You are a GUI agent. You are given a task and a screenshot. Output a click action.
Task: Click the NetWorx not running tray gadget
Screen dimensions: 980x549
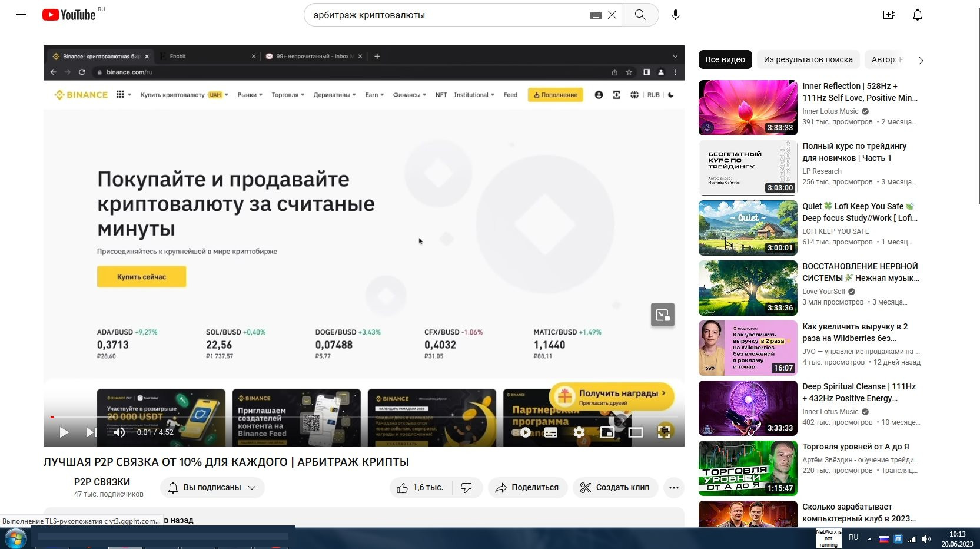coord(828,538)
